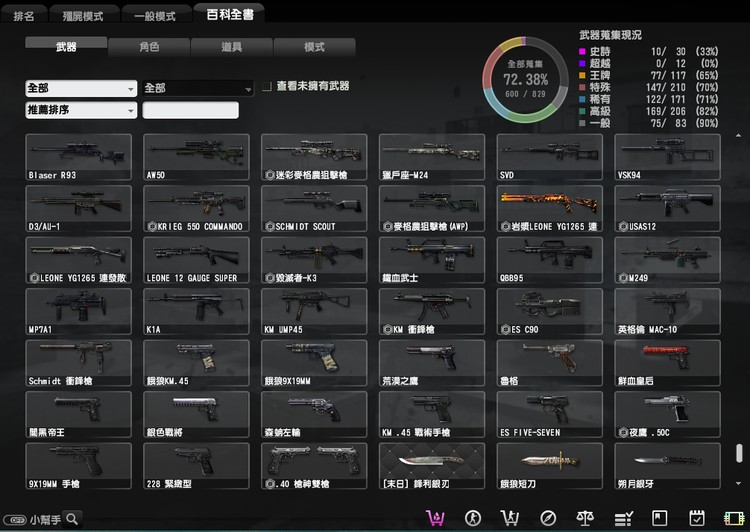Open the AW50 weapon card
Viewport: 750px width, 532px height.
click(196, 157)
